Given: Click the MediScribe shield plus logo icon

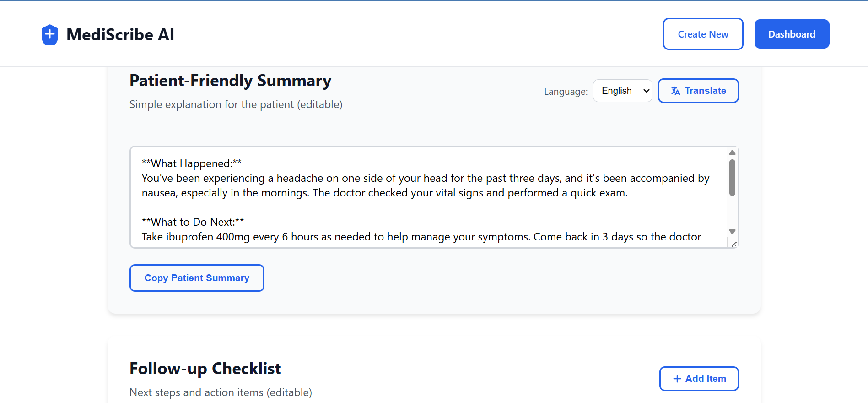Looking at the screenshot, I should pyautogui.click(x=50, y=34).
